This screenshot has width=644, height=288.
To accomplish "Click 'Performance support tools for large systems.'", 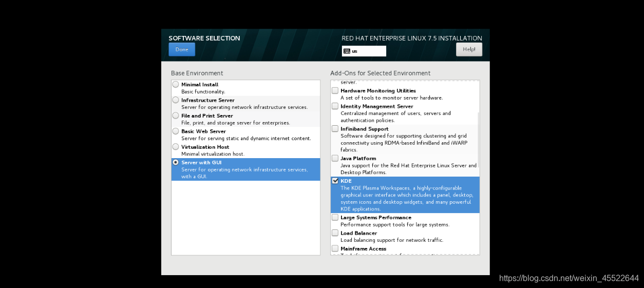I will pos(394,225).
